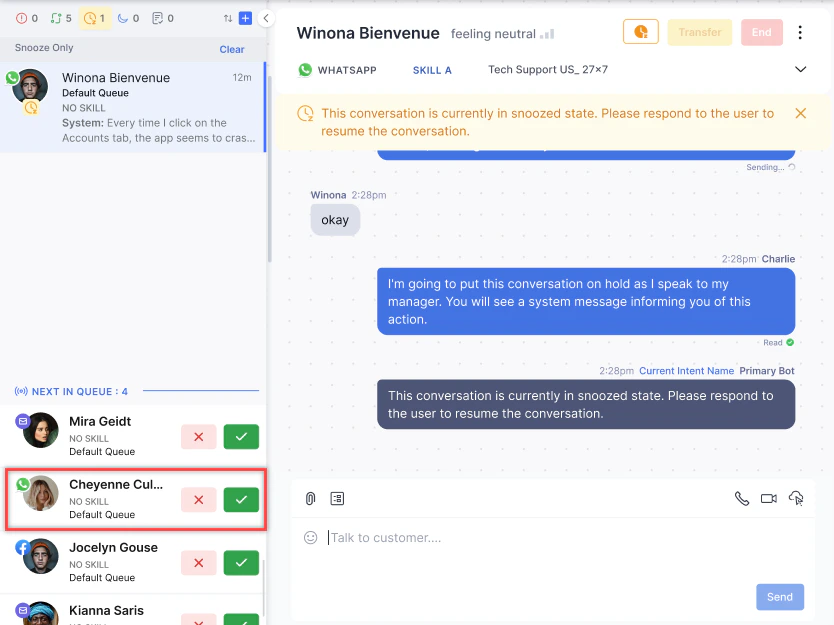Click the sentiment signal bars icon

tap(547, 34)
